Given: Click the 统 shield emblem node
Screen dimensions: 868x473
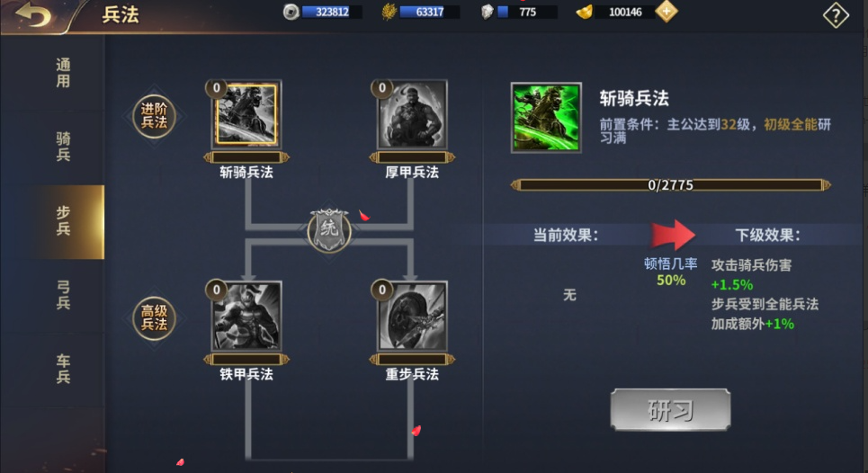Looking at the screenshot, I should point(329,229).
